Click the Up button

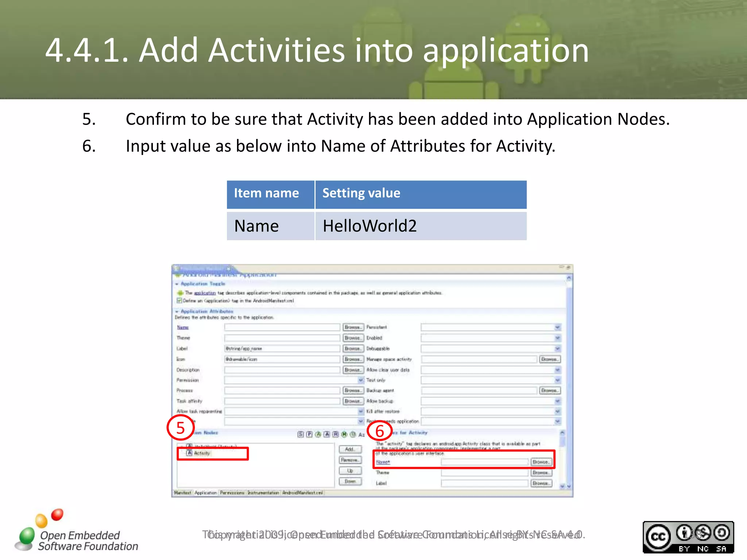[x=350, y=471]
